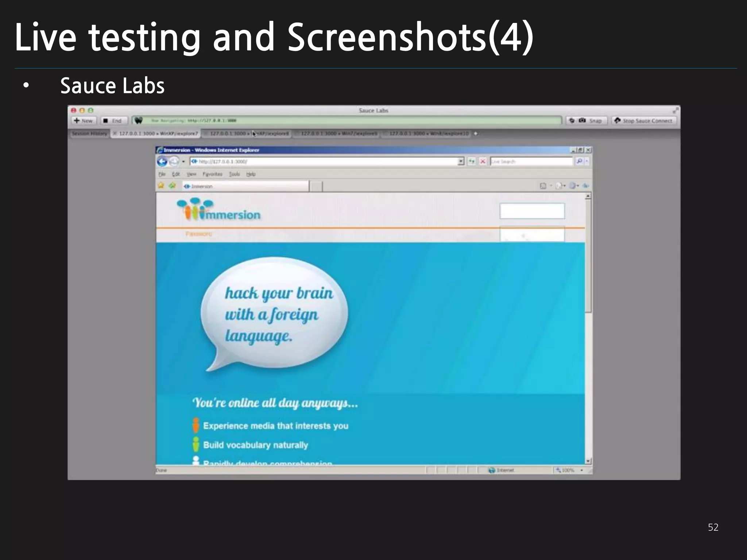The height and width of the screenshot is (560, 747).
Task: Click 'Build vocabulary naturally' text
Action: click(256, 445)
